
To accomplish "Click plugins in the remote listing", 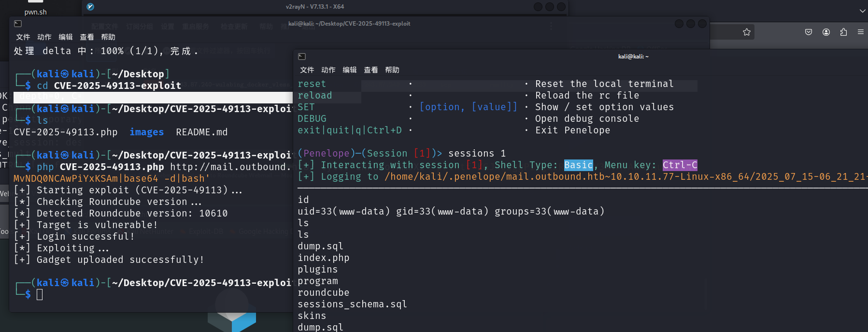I will [x=317, y=270].
